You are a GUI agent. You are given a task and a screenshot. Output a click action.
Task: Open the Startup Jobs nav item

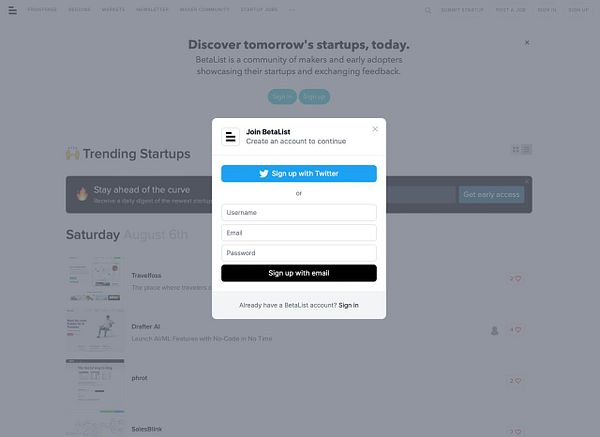click(x=259, y=10)
